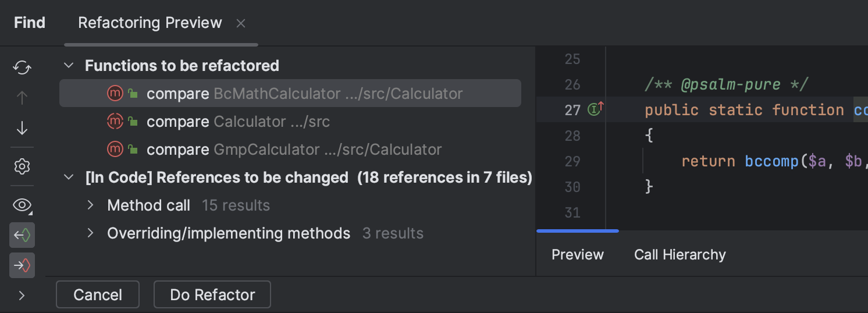This screenshot has height=313, width=868.
Task: Collapse the Functions to be refactored group
Action: (69, 66)
